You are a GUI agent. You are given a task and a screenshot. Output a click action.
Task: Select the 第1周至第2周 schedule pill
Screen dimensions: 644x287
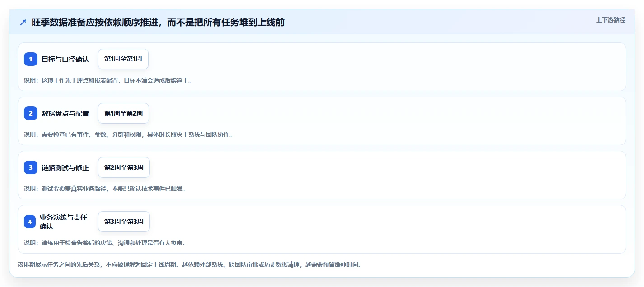(123, 113)
